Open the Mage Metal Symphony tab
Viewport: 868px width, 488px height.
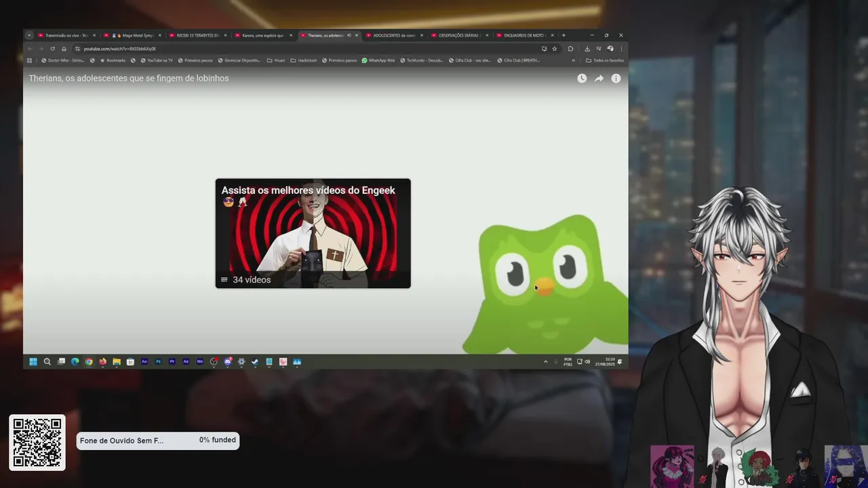tap(132, 35)
